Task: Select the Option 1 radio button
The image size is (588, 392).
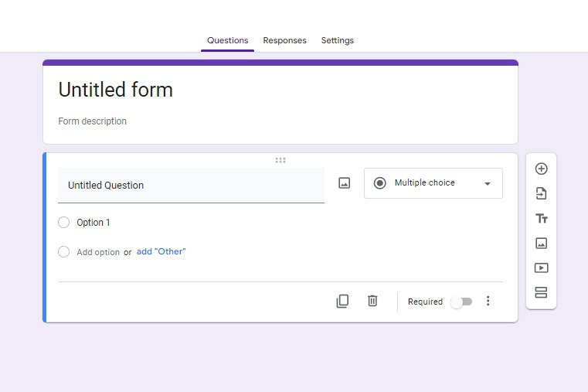Action: 64,223
